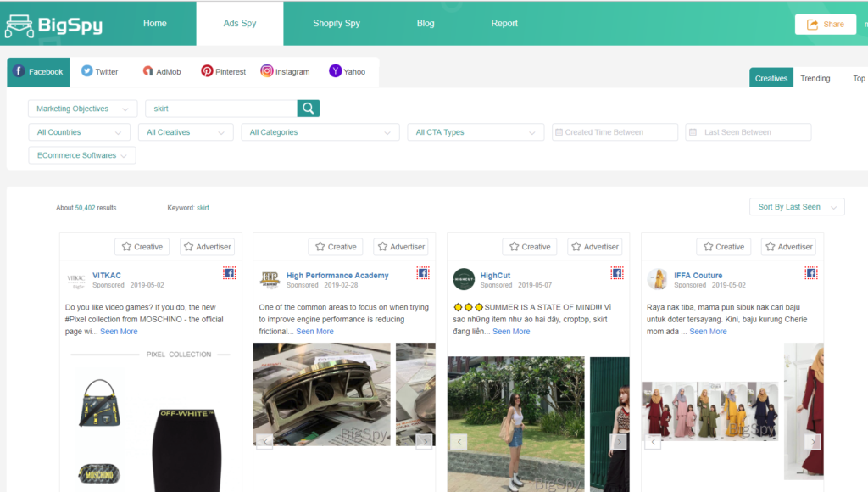
Task: Open Created Time Between date picker
Action: 615,132
